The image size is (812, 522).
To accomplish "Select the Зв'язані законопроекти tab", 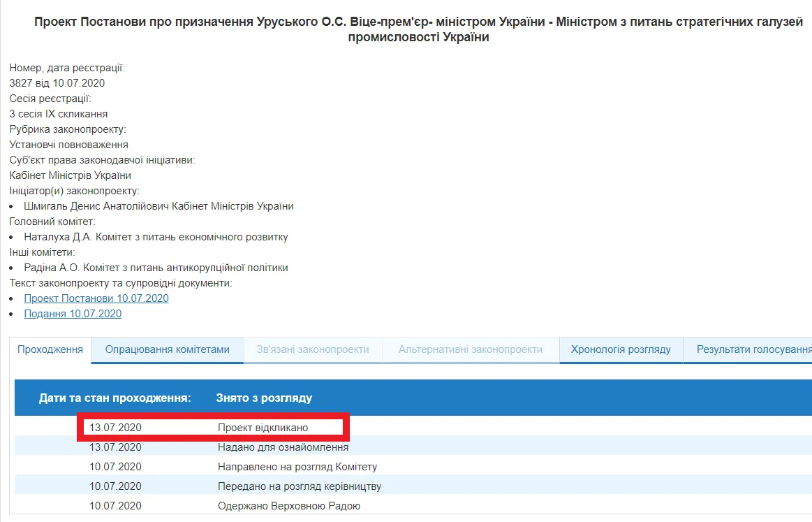I will click(x=312, y=349).
